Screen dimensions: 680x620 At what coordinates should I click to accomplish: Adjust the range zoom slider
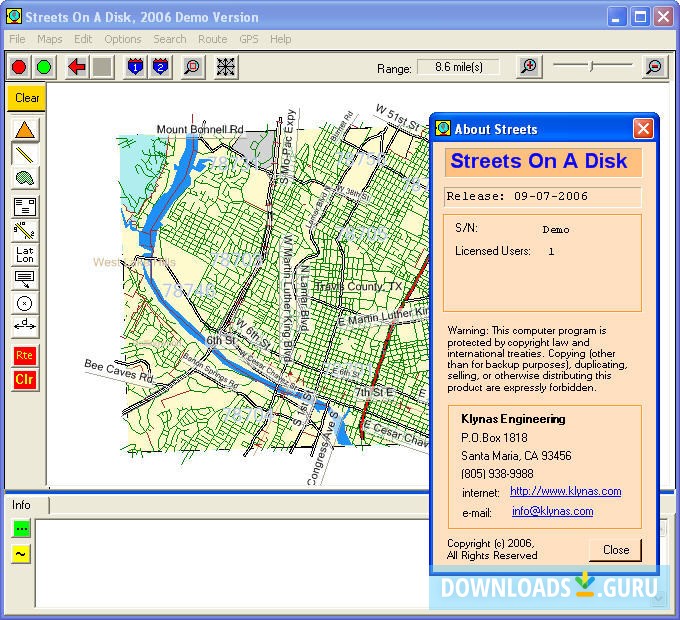coord(592,66)
